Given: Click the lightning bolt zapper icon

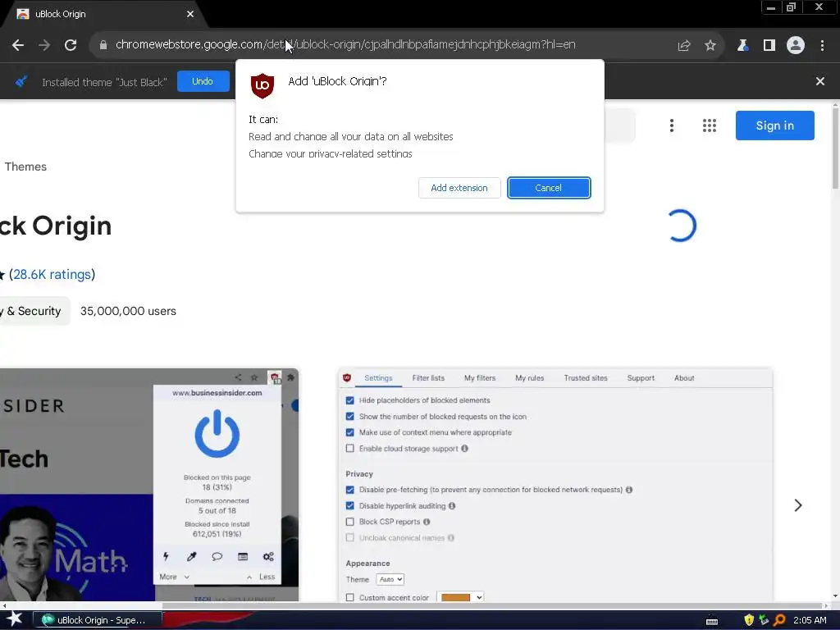Looking at the screenshot, I should (x=166, y=557).
